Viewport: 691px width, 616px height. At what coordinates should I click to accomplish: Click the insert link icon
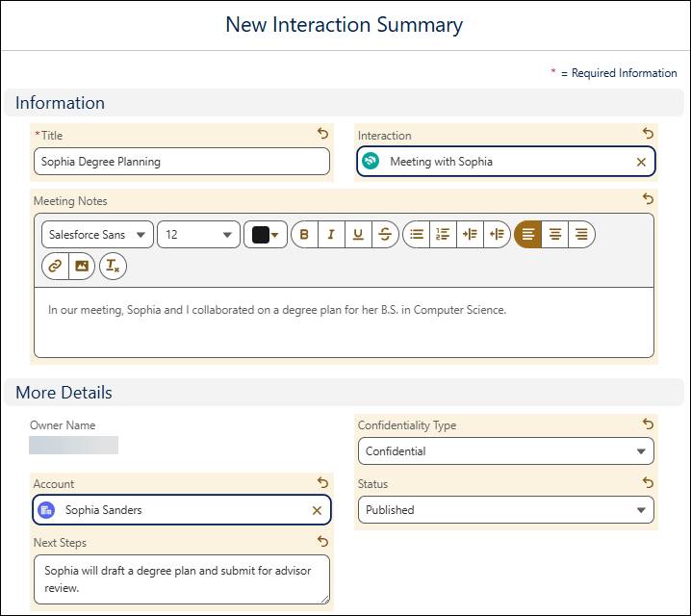pyautogui.click(x=55, y=267)
